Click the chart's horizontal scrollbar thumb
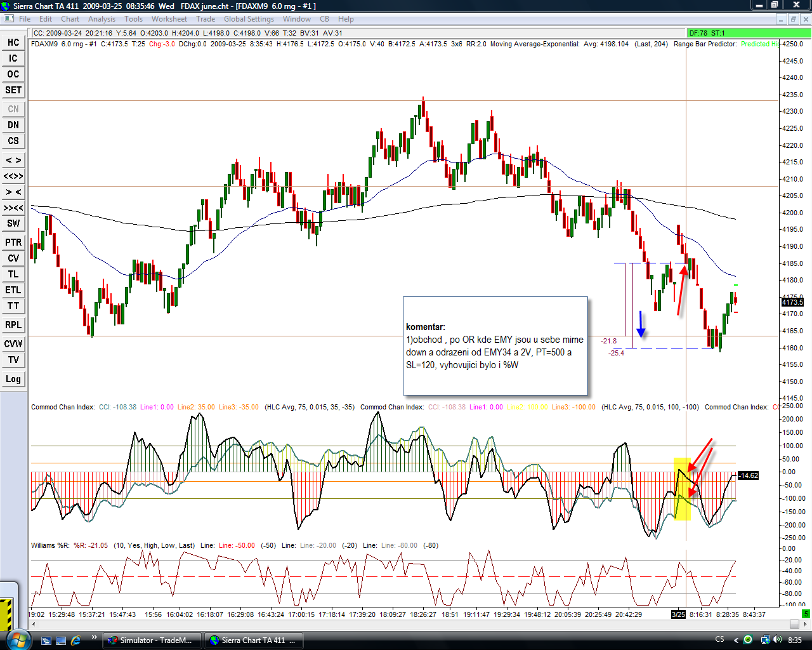The image size is (812, 650). [795, 624]
